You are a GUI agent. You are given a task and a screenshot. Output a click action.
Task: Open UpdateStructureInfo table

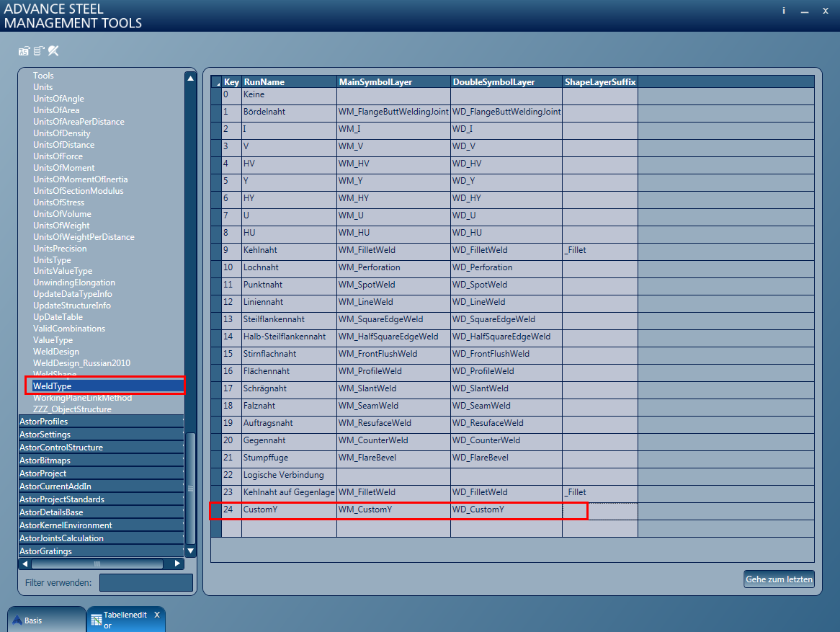point(72,306)
